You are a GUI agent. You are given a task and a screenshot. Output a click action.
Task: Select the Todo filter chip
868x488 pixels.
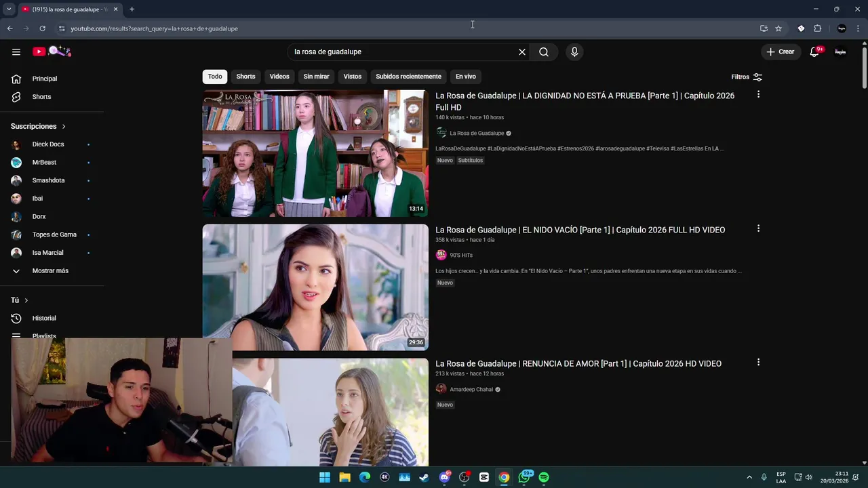(215, 77)
